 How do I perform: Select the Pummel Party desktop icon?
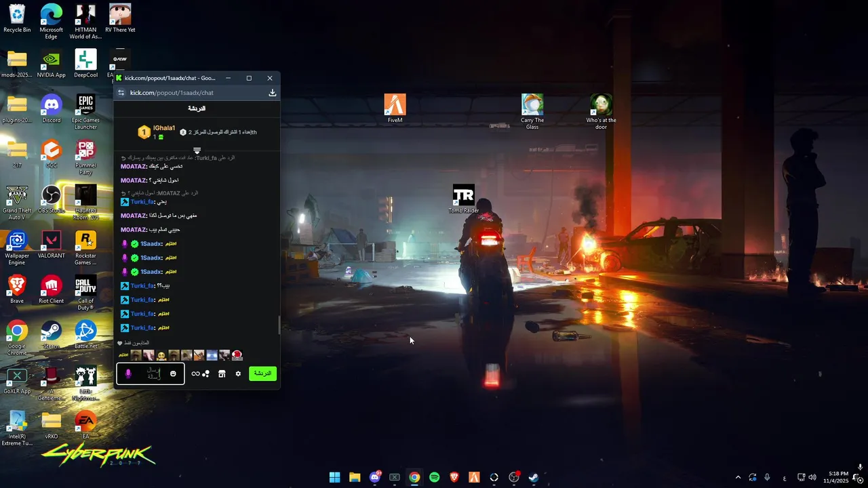(x=85, y=157)
